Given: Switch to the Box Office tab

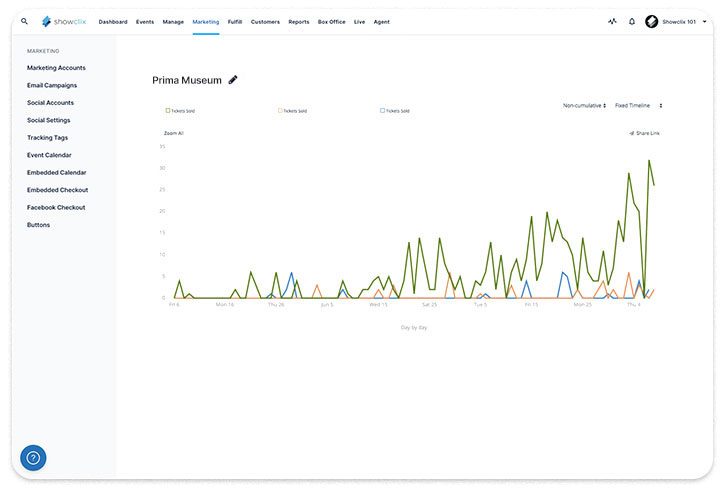Looking at the screenshot, I should (331, 21).
